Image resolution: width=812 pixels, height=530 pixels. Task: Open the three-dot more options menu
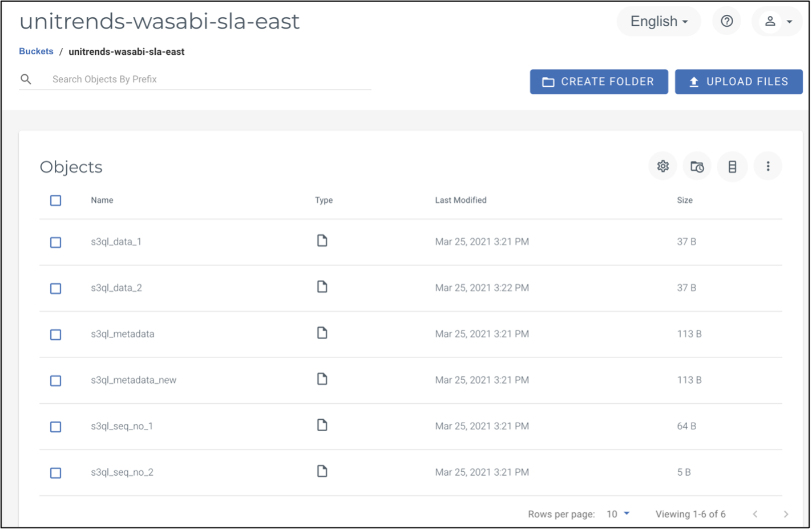pos(768,166)
